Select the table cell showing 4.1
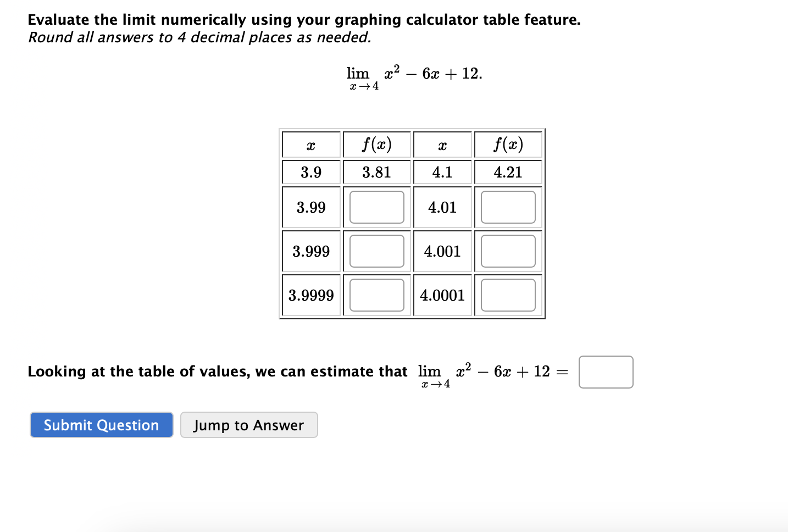Screen dimensions: 788x532 pos(442,171)
